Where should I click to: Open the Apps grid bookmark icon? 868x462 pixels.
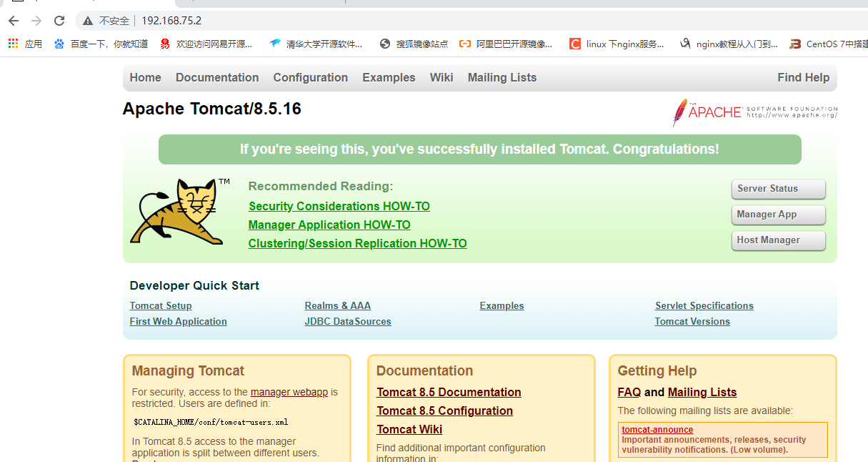click(13, 44)
